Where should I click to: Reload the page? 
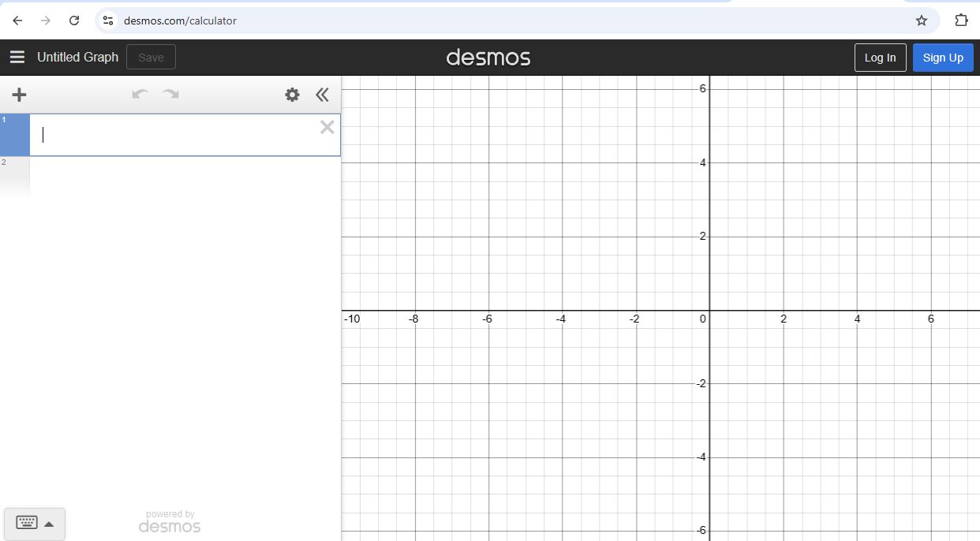click(73, 20)
